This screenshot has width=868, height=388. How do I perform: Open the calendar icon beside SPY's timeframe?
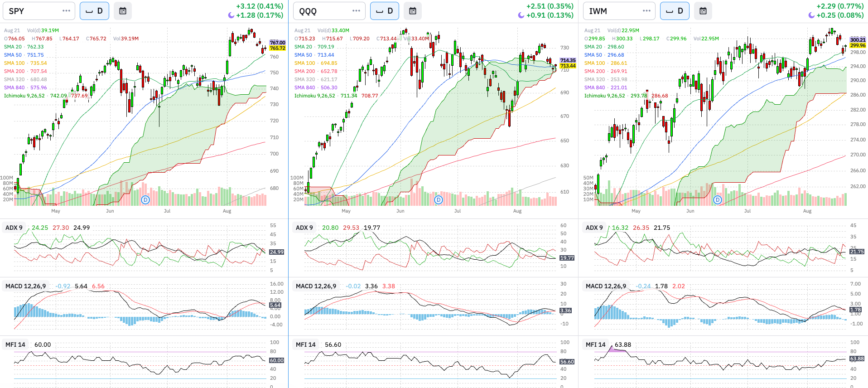[123, 11]
